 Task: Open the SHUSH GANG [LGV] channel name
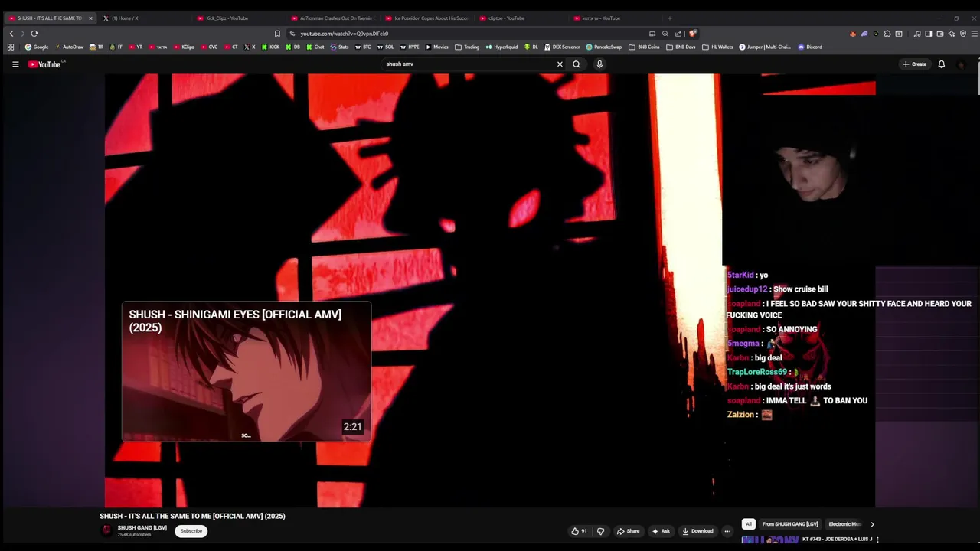pos(142,528)
